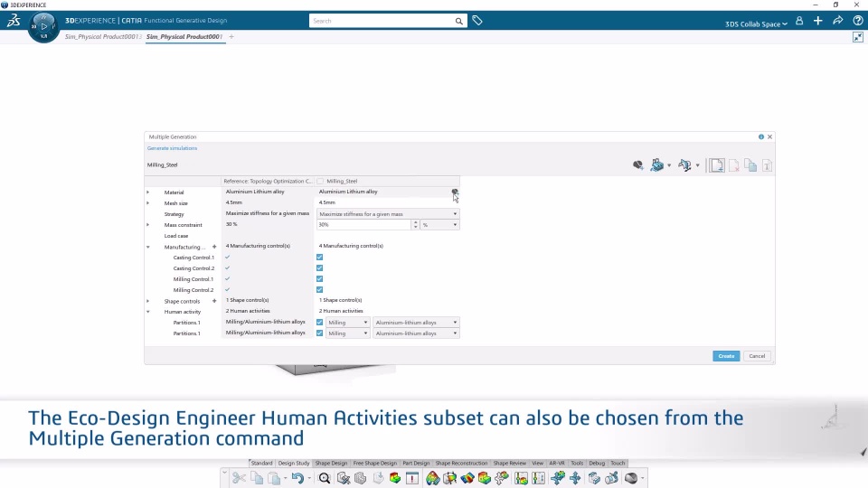This screenshot has height=488, width=868.
Task: Click the gray sphere icon in bottom toolbar
Action: tap(630, 478)
